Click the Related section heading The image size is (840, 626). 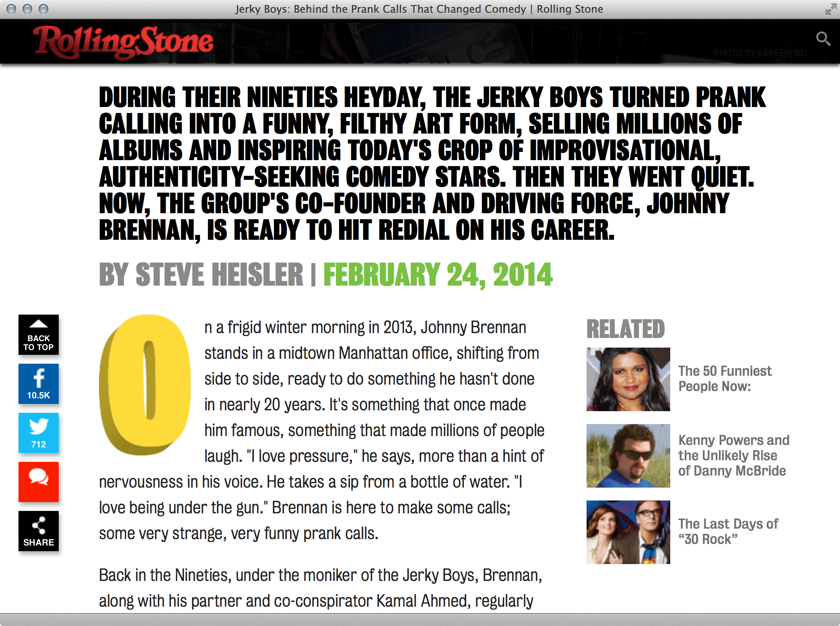626,329
